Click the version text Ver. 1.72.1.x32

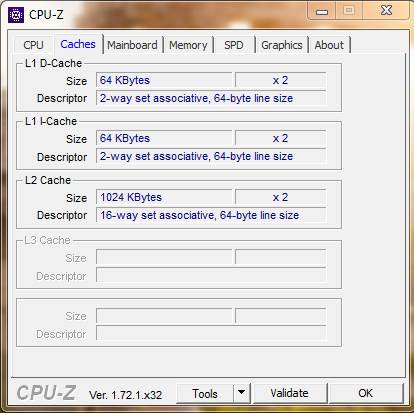(125, 395)
